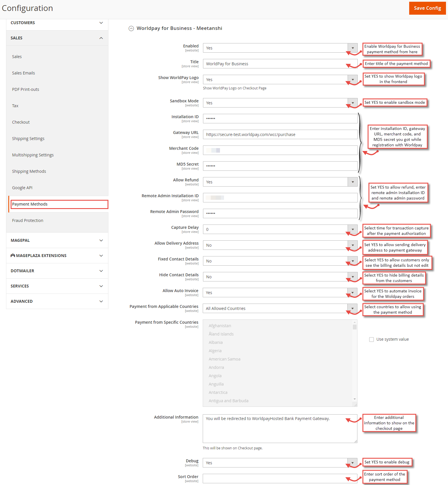Collapse the Worldpay for Business section icon
The height and width of the screenshot is (485, 448).
pyautogui.click(x=131, y=28)
